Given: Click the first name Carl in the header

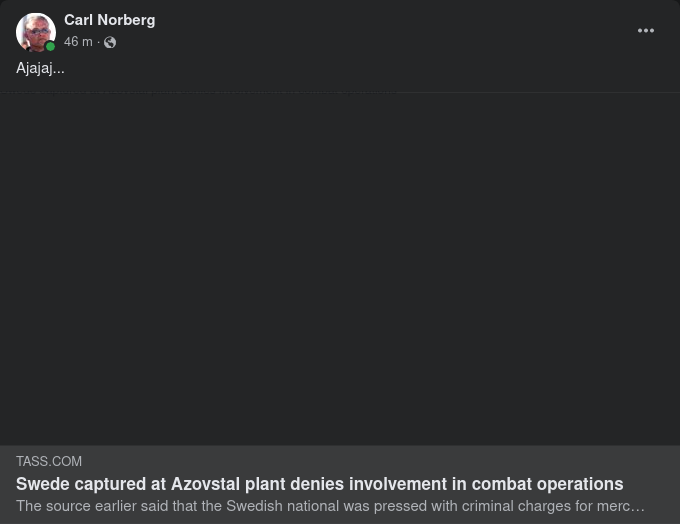Looking at the screenshot, I should [78, 20].
